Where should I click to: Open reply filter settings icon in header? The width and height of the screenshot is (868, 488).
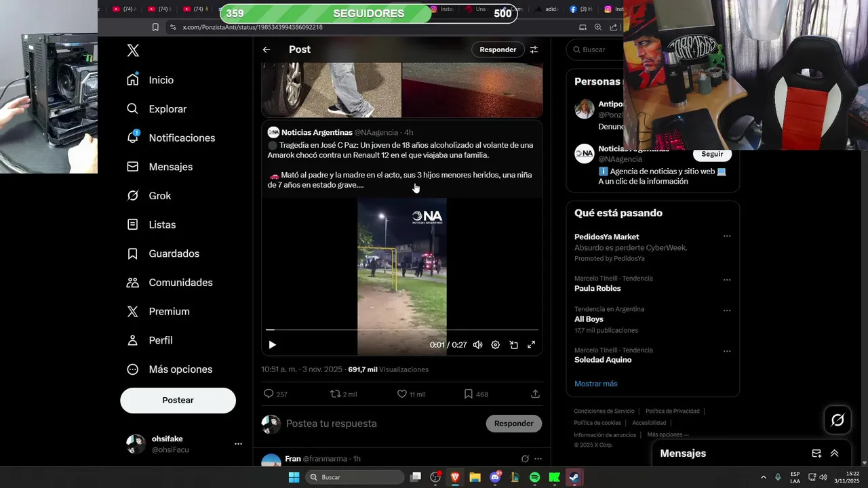pos(534,49)
